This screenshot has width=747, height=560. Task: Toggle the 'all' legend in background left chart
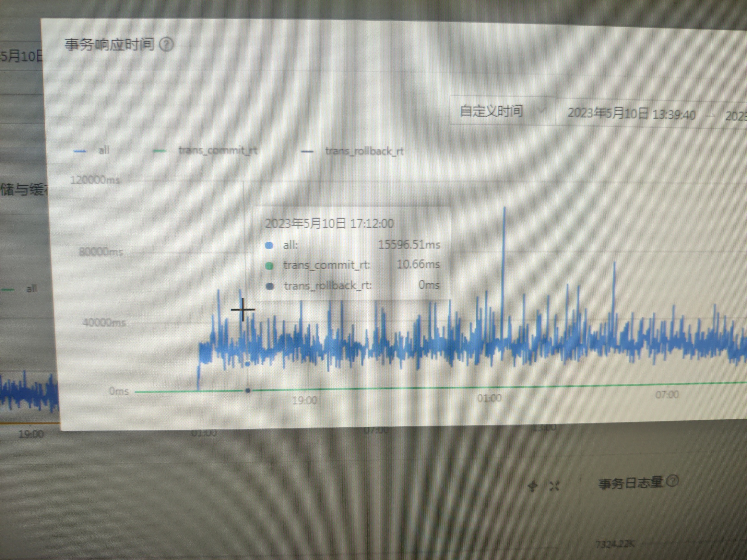tap(19, 289)
